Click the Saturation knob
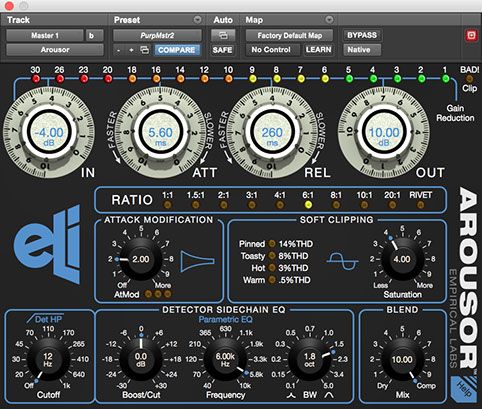Screen dimensions: 482x409 pyautogui.click(x=402, y=259)
